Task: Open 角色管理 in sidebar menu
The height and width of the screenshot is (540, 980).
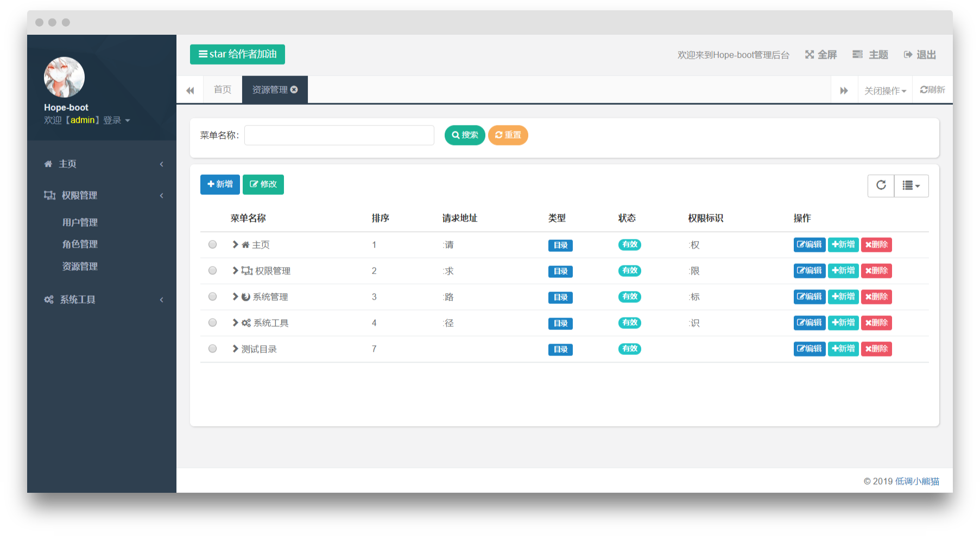Action: (x=80, y=244)
